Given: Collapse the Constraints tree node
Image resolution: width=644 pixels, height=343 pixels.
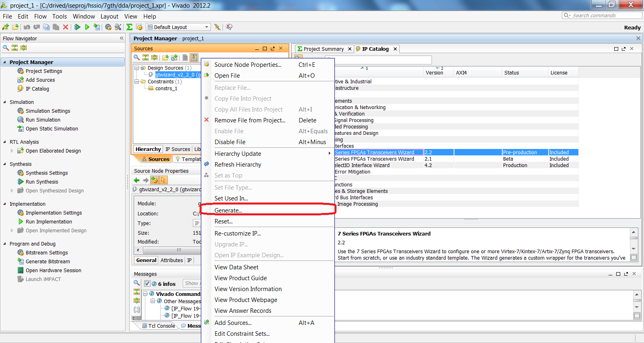Looking at the screenshot, I should tap(137, 81).
